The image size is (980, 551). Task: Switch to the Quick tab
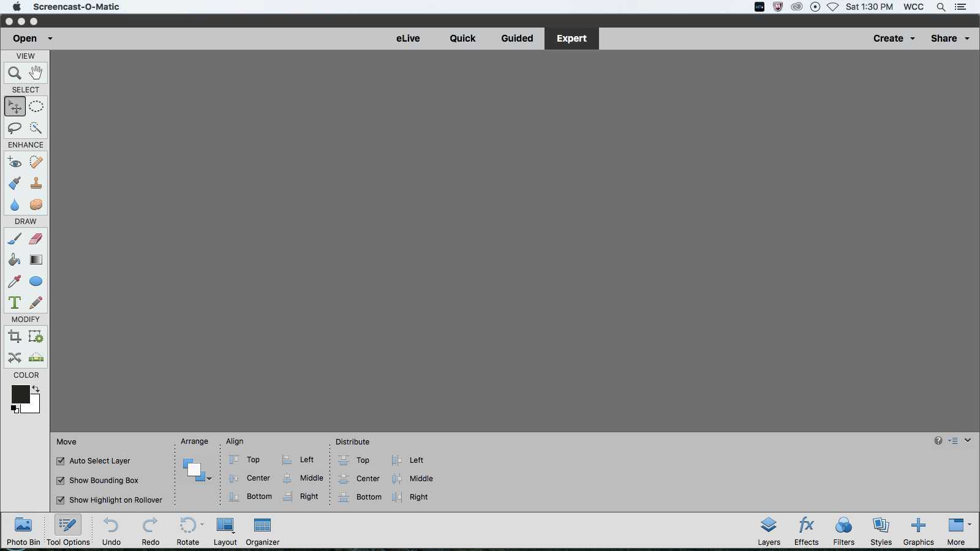click(462, 39)
